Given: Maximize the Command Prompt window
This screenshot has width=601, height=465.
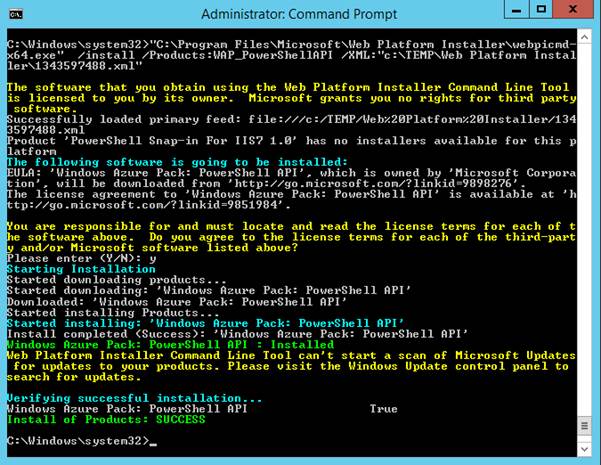Looking at the screenshot, I should pos(541,9).
